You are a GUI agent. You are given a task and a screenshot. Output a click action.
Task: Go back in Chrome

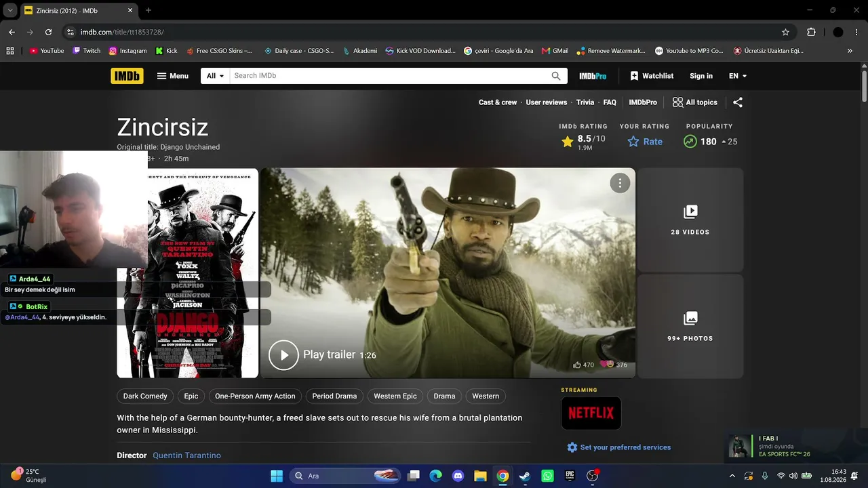12,32
